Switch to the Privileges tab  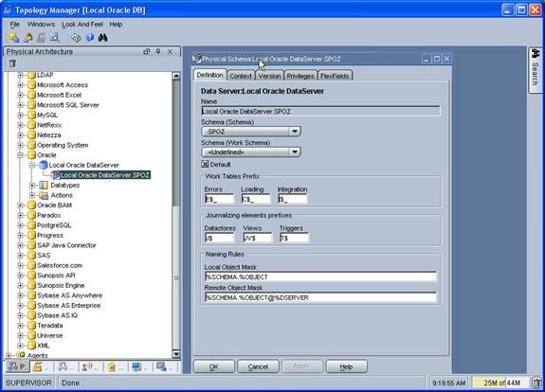click(300, 76)
